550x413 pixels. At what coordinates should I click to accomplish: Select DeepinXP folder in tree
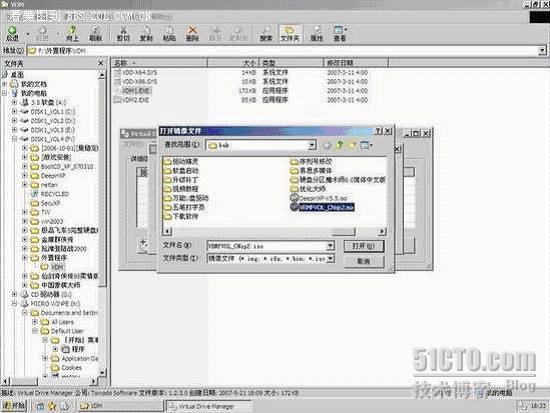[48, 175]
